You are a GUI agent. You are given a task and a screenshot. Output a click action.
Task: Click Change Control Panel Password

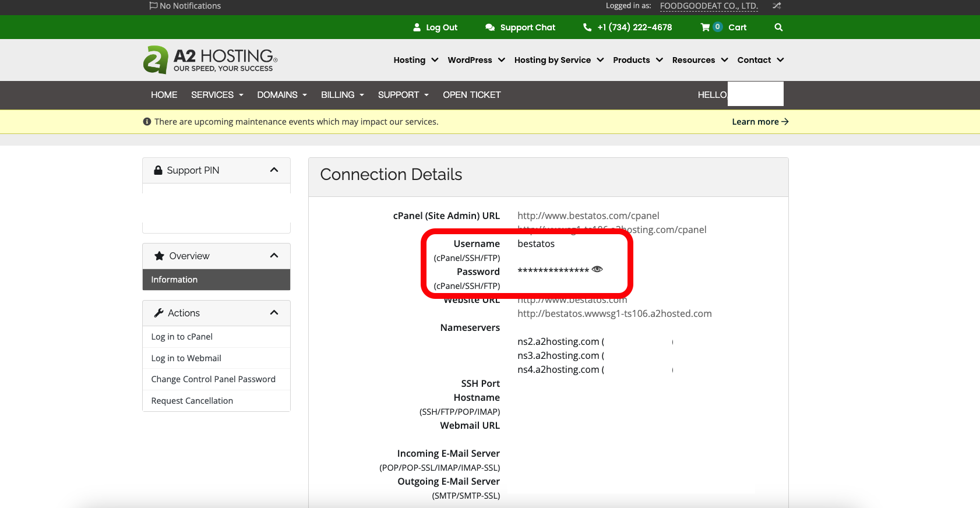pos(213,379)
